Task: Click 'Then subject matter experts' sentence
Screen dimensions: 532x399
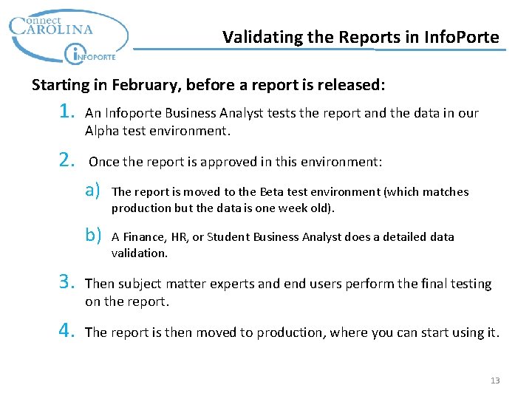Action: (288, 284)
